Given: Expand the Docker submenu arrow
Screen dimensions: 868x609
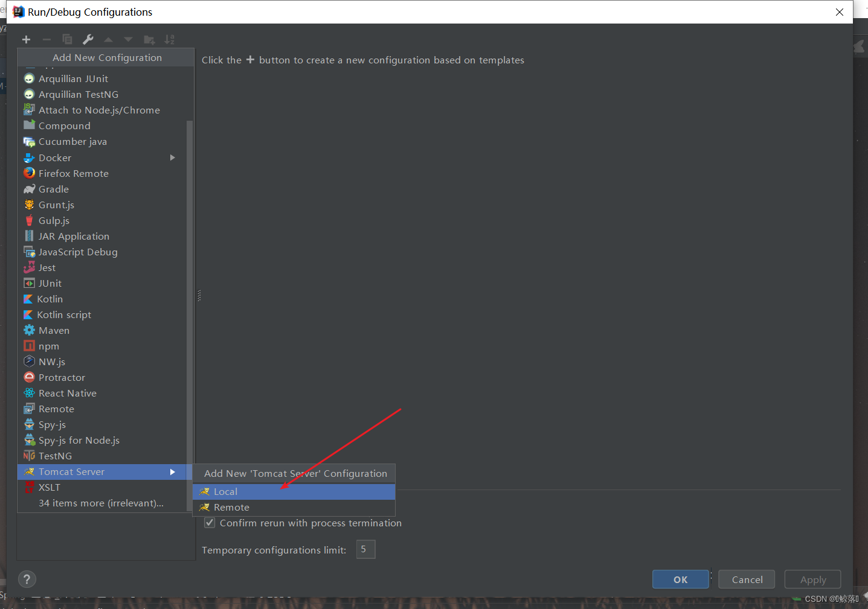Looking at the screenshot, I should pos(173,158).
